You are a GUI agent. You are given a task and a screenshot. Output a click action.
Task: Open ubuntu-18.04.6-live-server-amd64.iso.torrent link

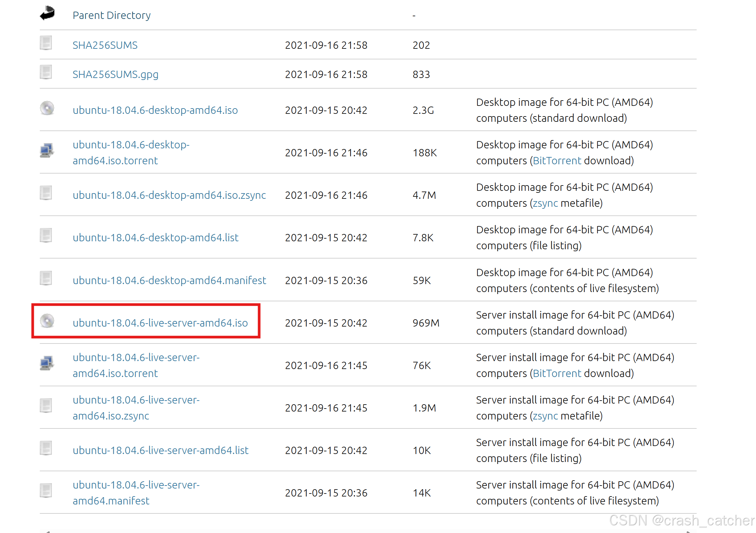136,365
